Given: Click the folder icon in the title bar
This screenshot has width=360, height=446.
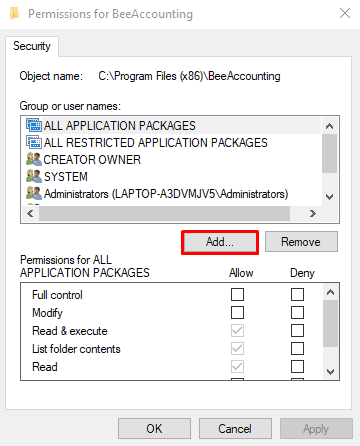Looking at the screenshot, I should pyautogui.click(x=14, y=14).
